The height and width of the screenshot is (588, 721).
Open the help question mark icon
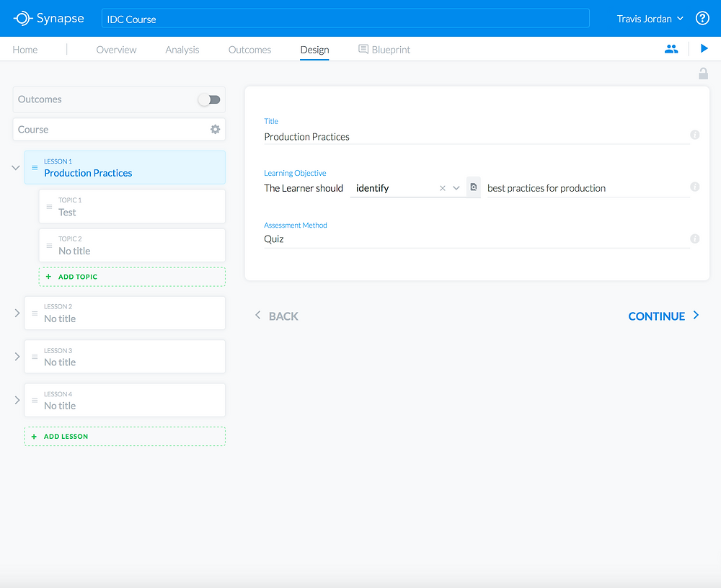tap(702, 19)
